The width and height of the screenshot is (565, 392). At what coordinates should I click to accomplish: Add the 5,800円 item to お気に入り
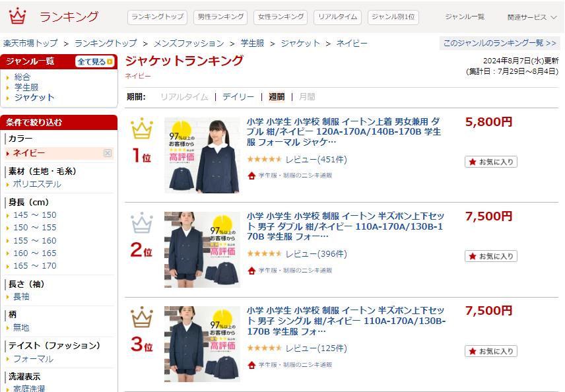[x=491, y=162]
